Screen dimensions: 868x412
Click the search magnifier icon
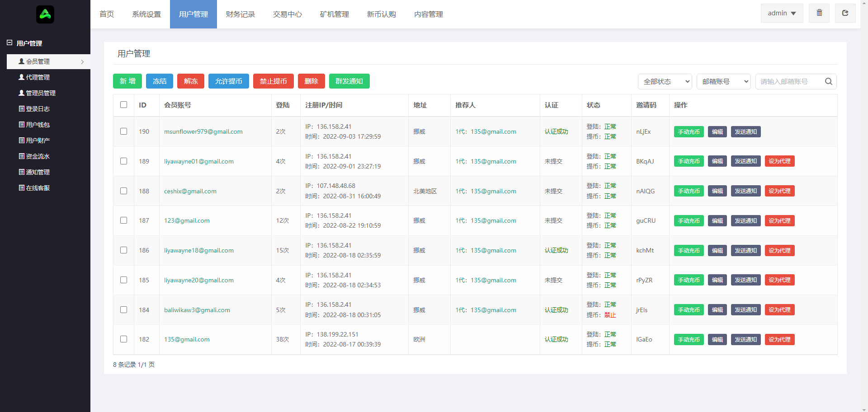click(x=828, y=82)
